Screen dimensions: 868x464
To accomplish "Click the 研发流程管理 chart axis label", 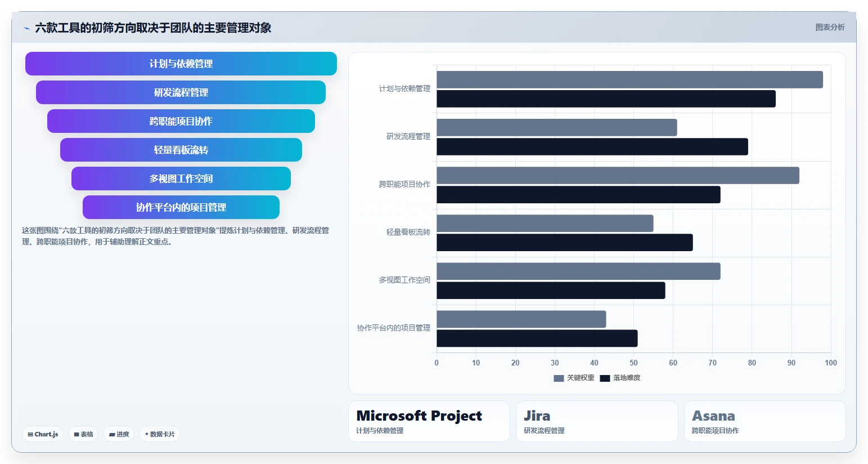I will (408, 137).
